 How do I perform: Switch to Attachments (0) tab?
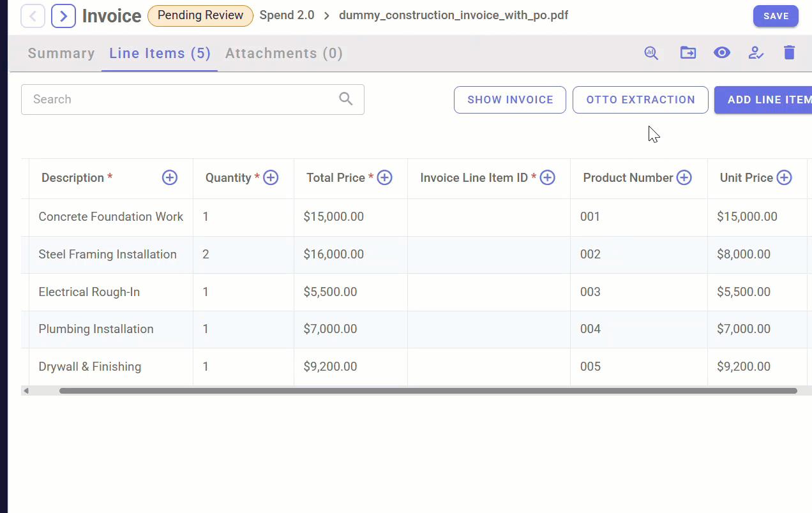284,54
